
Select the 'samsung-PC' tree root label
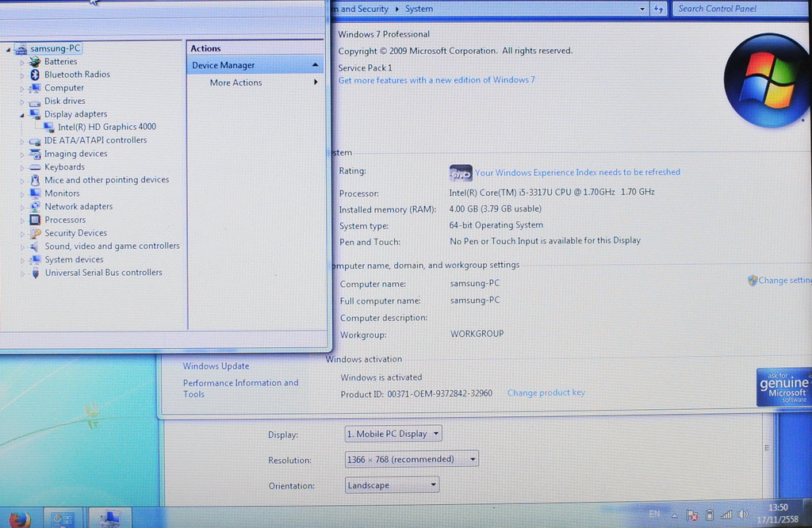55,48
